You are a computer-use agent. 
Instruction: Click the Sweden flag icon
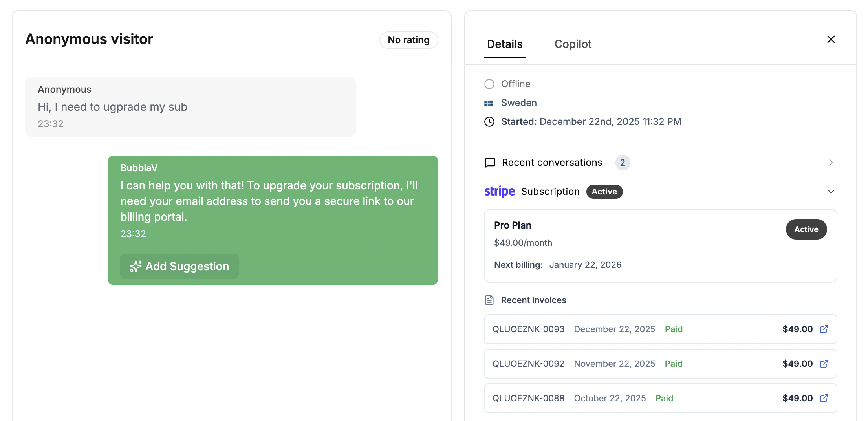[489, 103]
